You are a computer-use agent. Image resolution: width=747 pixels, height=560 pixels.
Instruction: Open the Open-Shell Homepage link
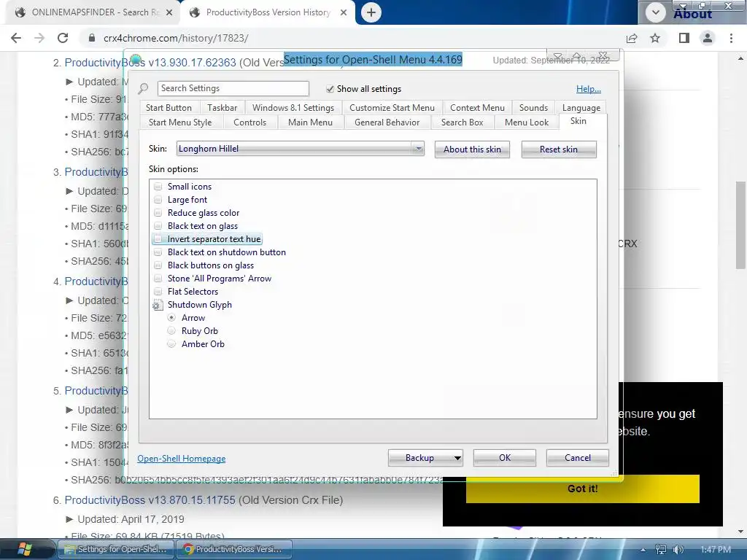pyautogui.click(x=182, y=459)
